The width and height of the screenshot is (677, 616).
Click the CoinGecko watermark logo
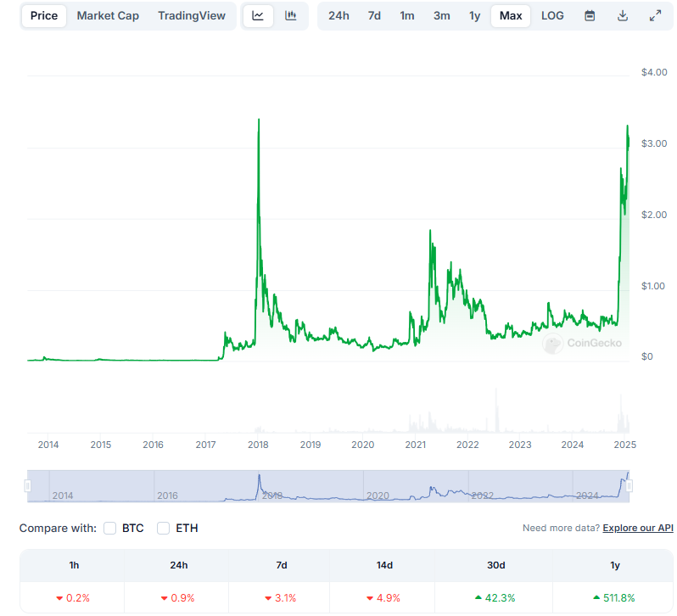click(x=582, y=344)
